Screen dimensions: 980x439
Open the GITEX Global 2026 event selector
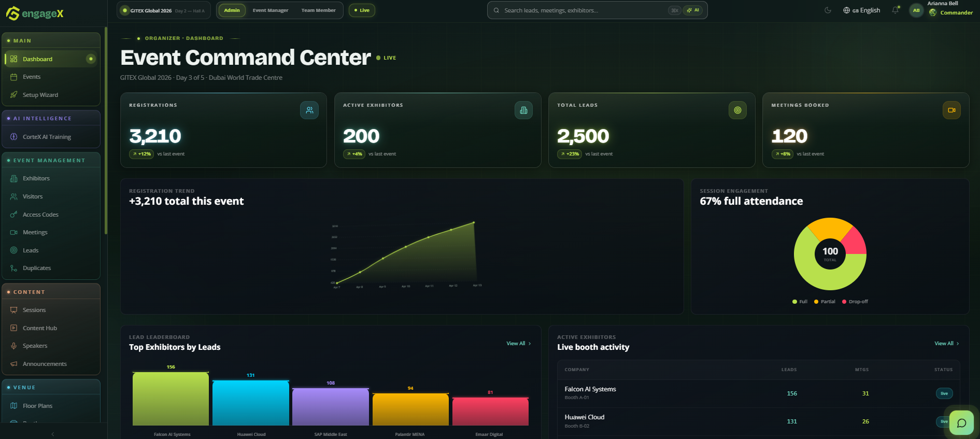(164, 10)
